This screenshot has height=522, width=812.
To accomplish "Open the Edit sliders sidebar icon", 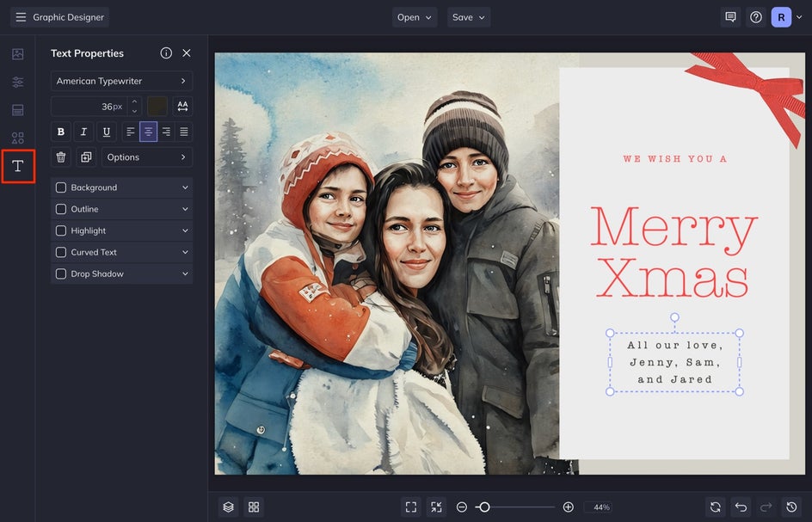I will 17,82.
